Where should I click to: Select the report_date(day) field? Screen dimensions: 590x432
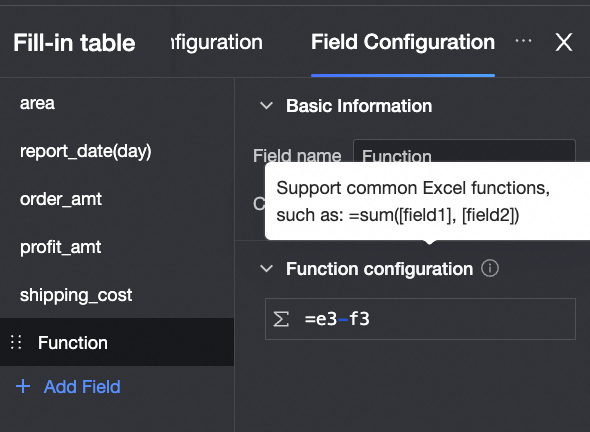tap(117, 151)
